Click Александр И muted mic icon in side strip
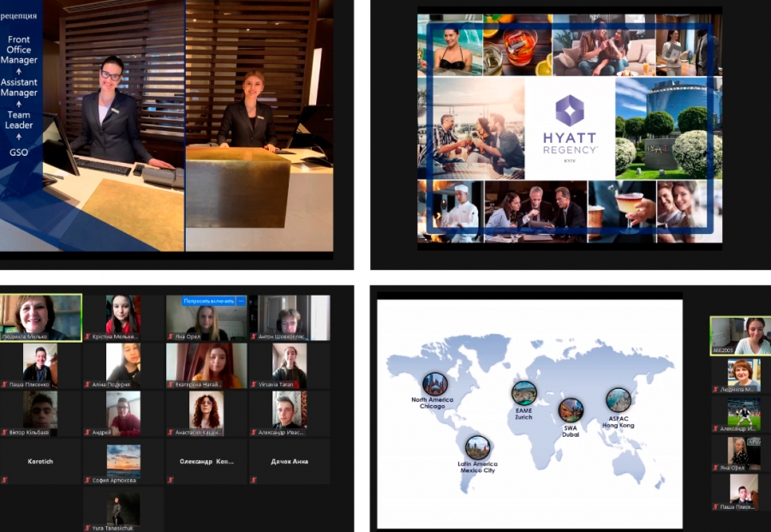771x532 pixels. 715,428
